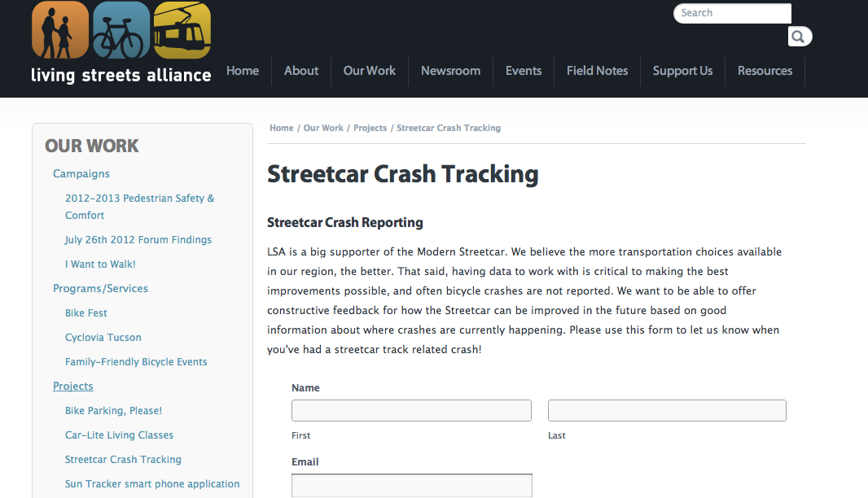
Task: Go to Home in the navigation bar
Action: point(243,71)
